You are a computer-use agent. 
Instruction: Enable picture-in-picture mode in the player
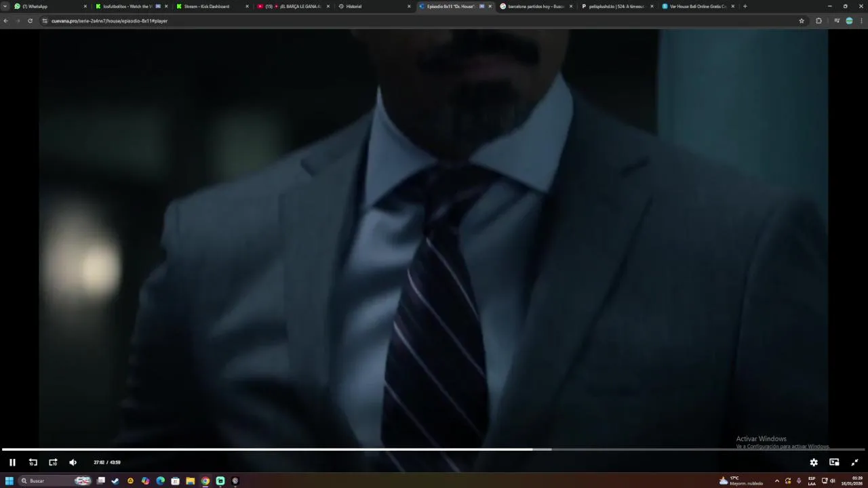tap(834, 462)
